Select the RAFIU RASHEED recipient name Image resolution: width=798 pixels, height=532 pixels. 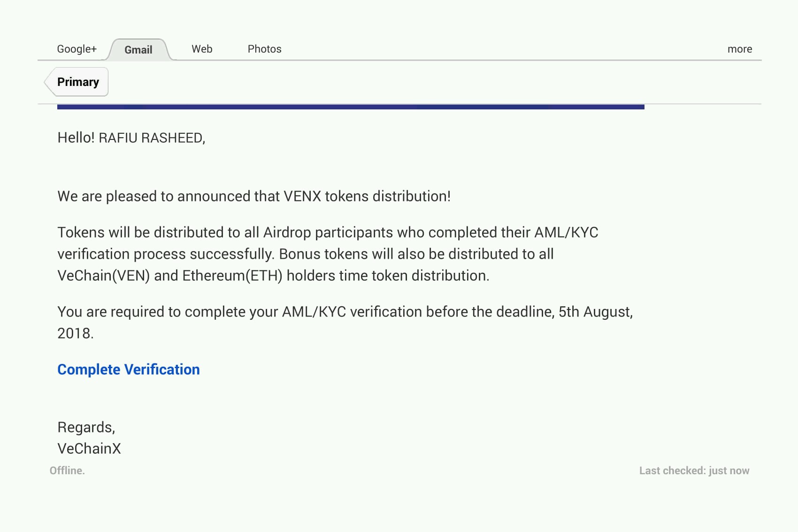[152, 138]
